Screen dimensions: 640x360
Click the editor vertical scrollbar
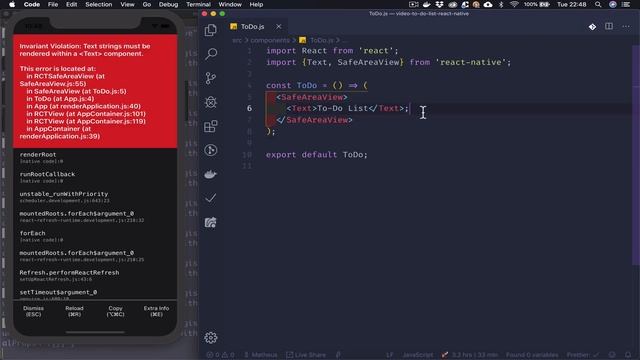point(636,155)
